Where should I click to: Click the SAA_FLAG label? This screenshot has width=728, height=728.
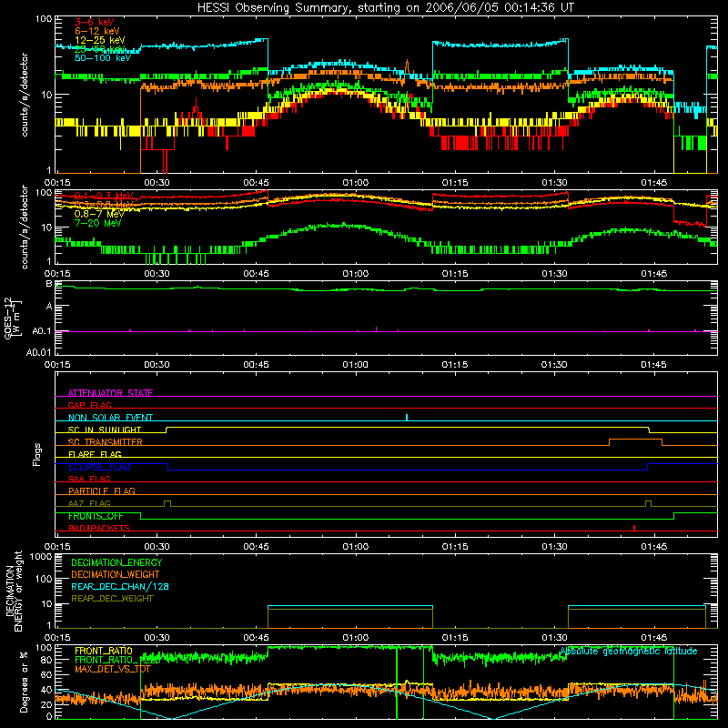pyautogui.click(x=89, y=479)
